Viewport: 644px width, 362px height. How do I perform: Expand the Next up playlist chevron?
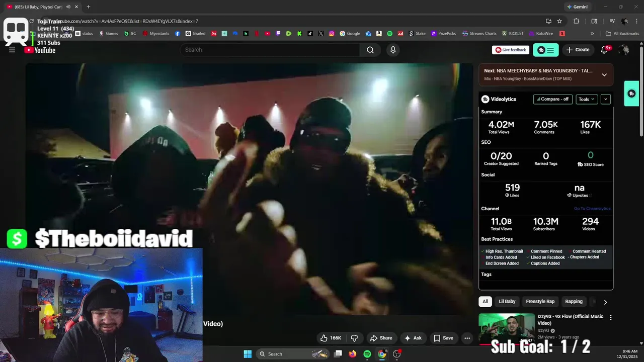click(x=604, y=75)
